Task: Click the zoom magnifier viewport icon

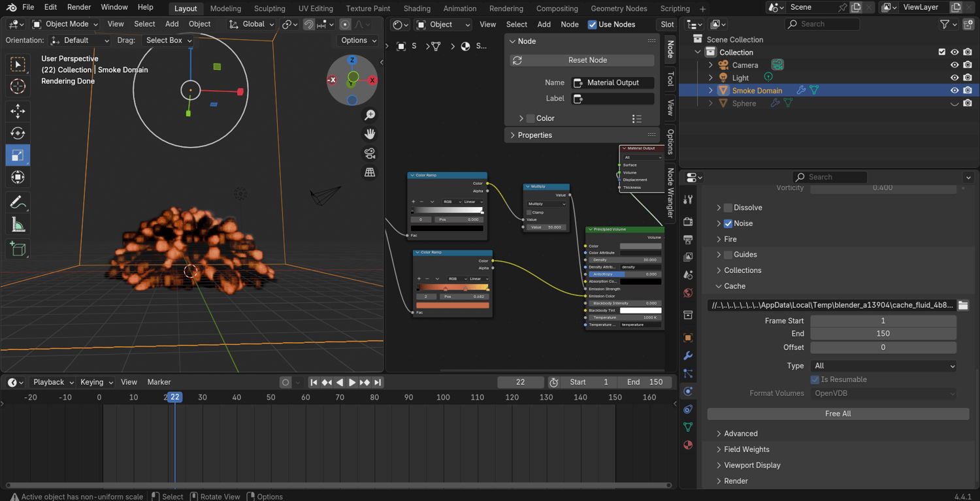Action: (370, 115)
